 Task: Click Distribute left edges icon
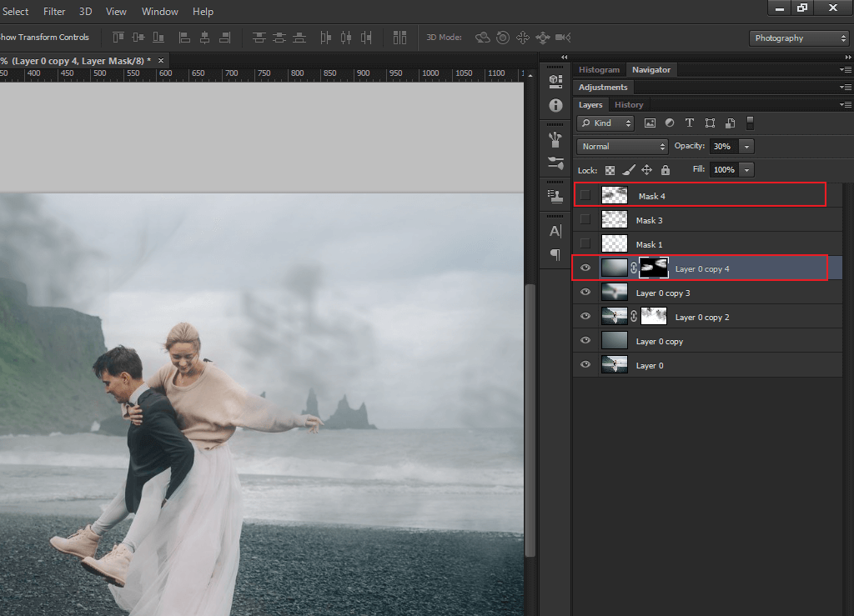tap(326, 37)
